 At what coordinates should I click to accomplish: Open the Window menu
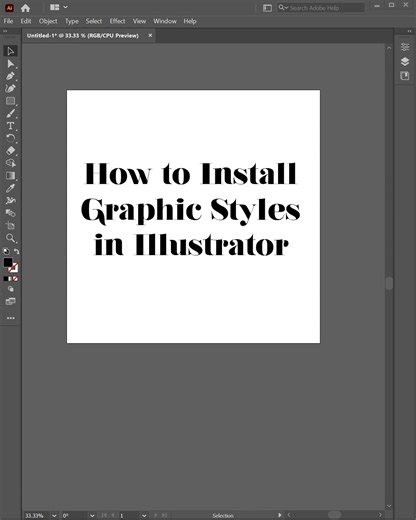(x=165, y=21)
